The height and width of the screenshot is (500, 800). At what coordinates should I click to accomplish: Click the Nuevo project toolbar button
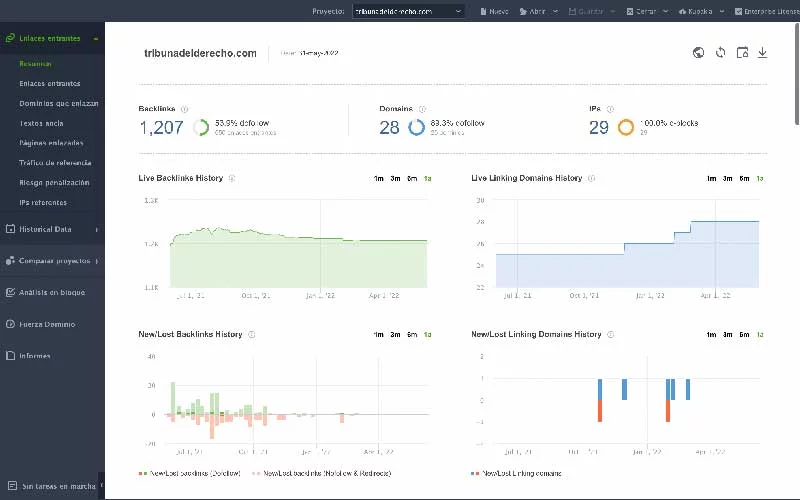(494, 11)
